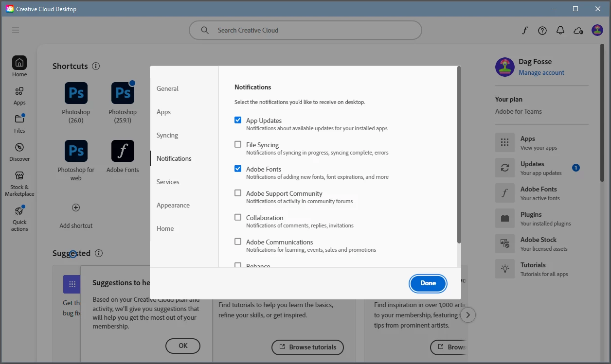Screen dimensions: 611x364
Task: Switch to the Appearance preferences tab
Action: (173, 205)
